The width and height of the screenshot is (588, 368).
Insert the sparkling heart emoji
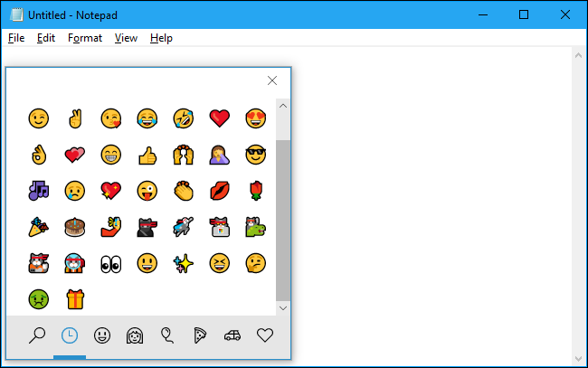click(x=111, y=191)
